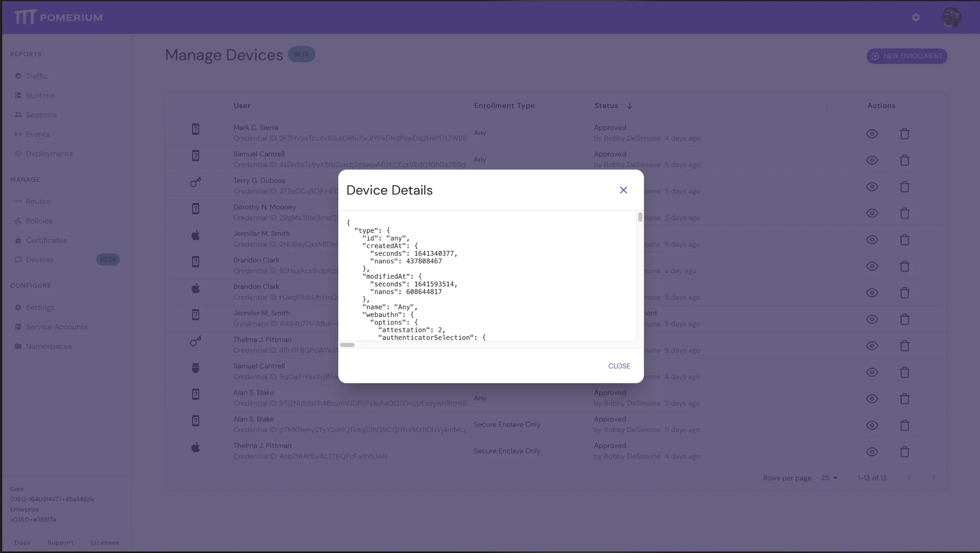The image size is (980, 553).
Task: Open the Runtime report
Action: 40,96
